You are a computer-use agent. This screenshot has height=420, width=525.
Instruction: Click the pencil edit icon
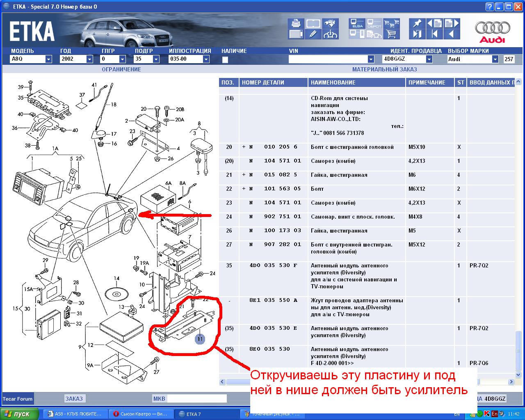point(313,34)
